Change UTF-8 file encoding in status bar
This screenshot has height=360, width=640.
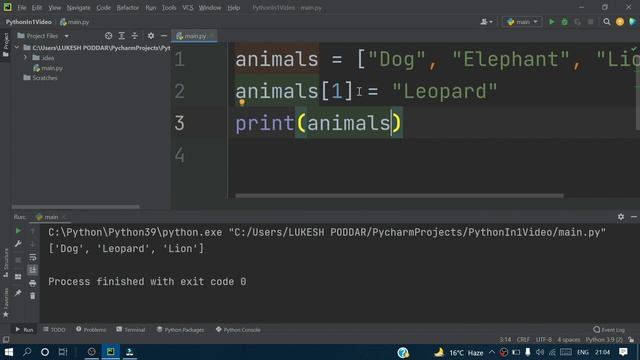[x=544, y=340]
